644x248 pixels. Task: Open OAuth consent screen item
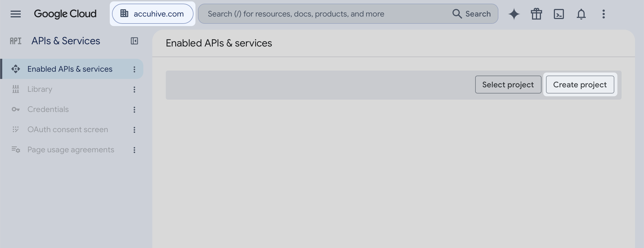pyautogui.click(x=67, y=129)
